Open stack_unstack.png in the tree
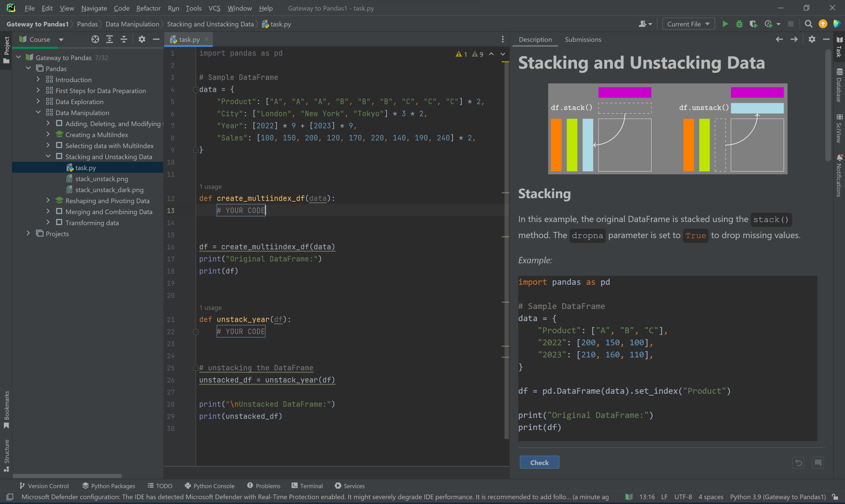845x504 pixels. (x=101, y=179)
